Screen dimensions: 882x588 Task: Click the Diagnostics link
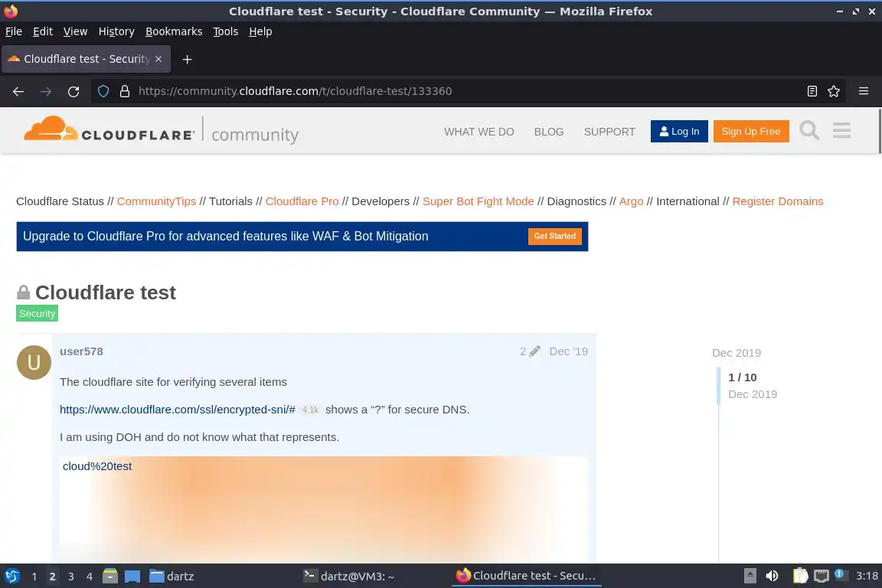pos(577,201)
